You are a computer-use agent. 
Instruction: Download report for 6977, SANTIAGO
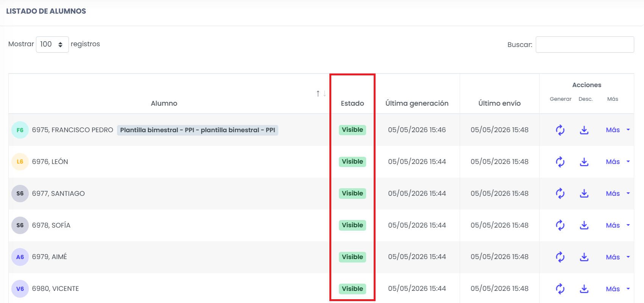click(584, 194)
